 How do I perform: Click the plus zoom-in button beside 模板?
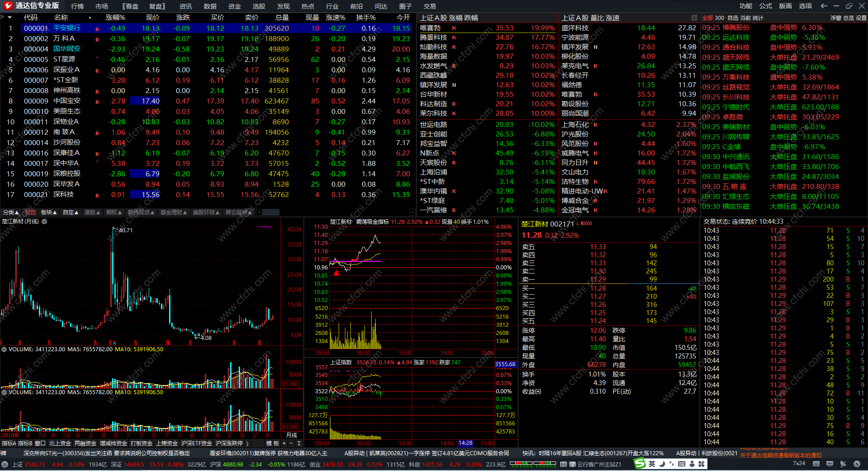pos(284,443)
